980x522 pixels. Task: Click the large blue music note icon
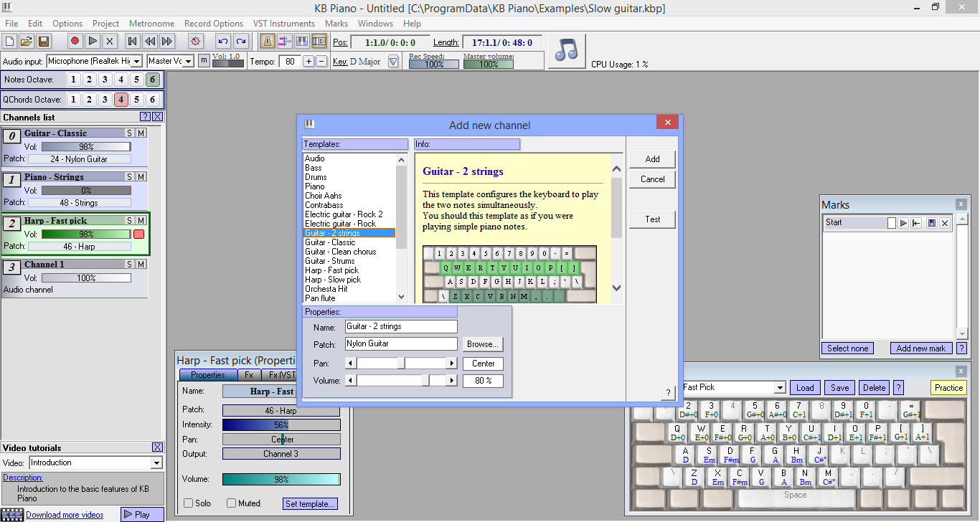click(567, 52)
